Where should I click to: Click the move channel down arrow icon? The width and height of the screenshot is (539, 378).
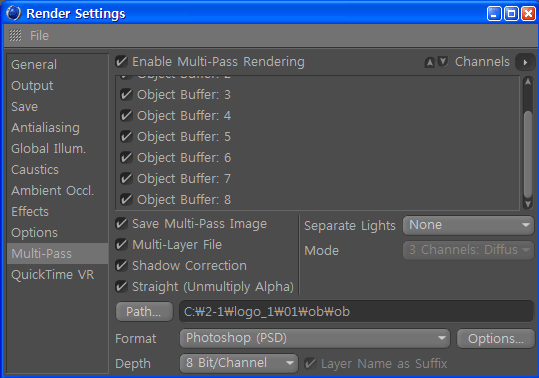(x=443, y=62)
